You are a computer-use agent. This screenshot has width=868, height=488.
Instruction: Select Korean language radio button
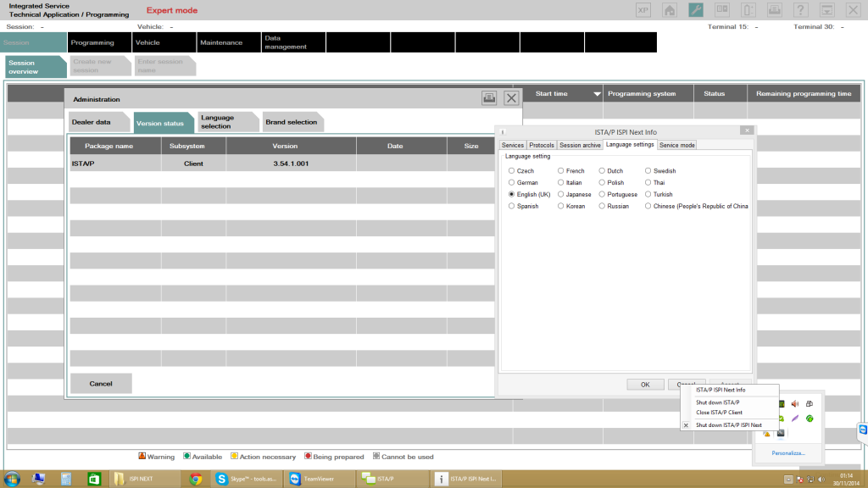pyautogui.click(x=561, y=206)
